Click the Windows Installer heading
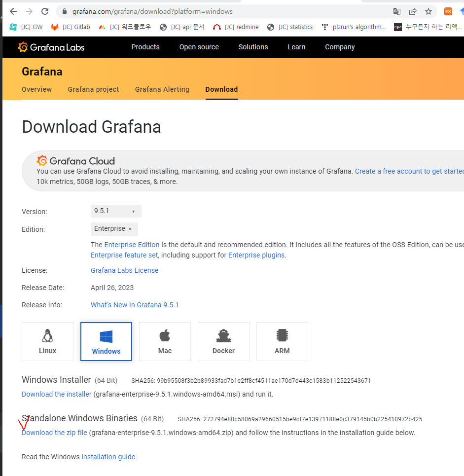The width and height of the screenshot is (464, 476). [x=56, y=380]
